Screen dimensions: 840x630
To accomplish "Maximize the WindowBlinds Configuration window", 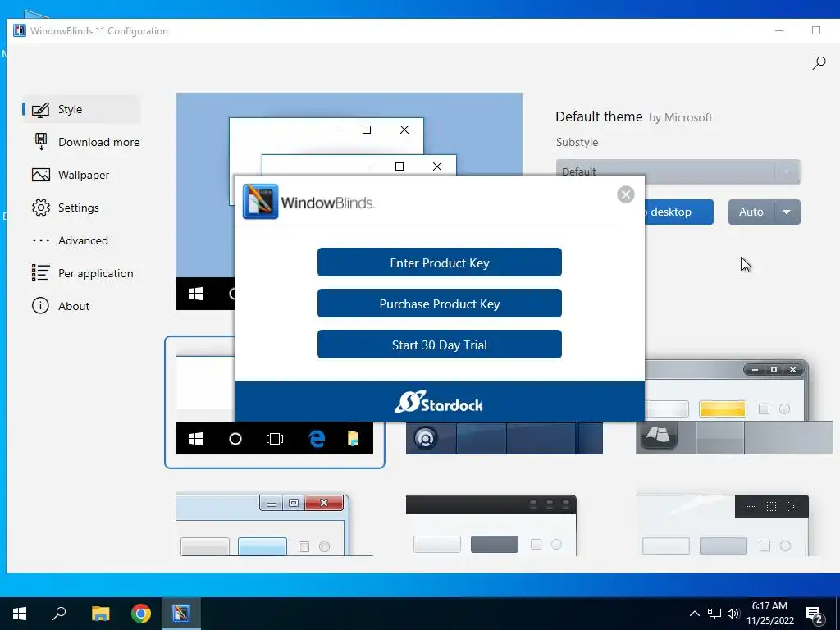I will (x=816, y=30).
